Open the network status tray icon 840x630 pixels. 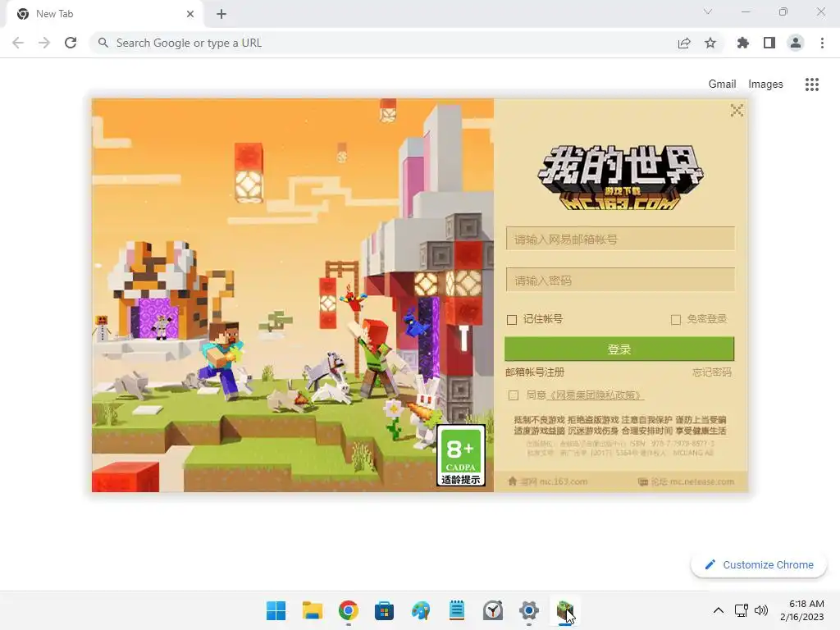click(x=742, y=610)
